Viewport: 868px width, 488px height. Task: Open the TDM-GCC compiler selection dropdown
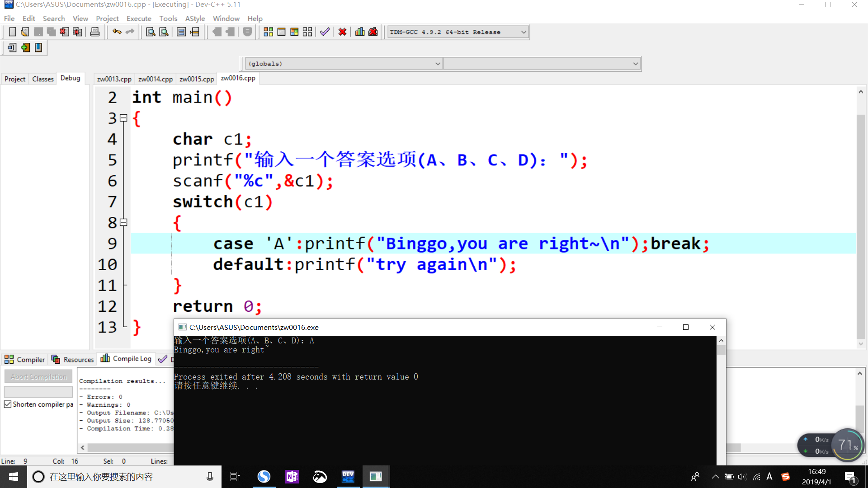pyautogui.click(x=524, y=32)
